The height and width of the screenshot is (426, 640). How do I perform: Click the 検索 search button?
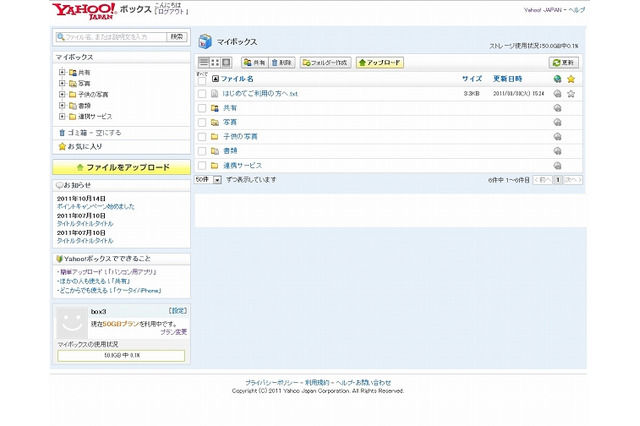point(177,37)
